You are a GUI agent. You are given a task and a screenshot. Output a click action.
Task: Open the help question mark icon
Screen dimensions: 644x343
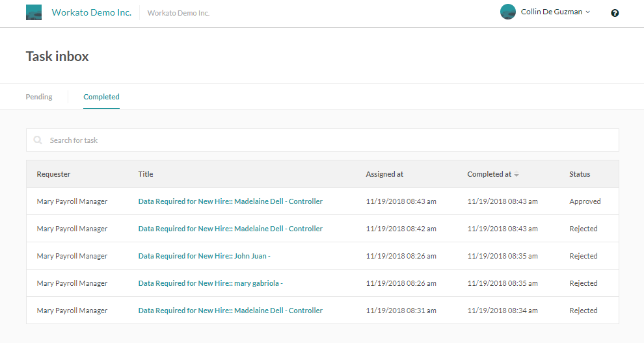(615, 13)
